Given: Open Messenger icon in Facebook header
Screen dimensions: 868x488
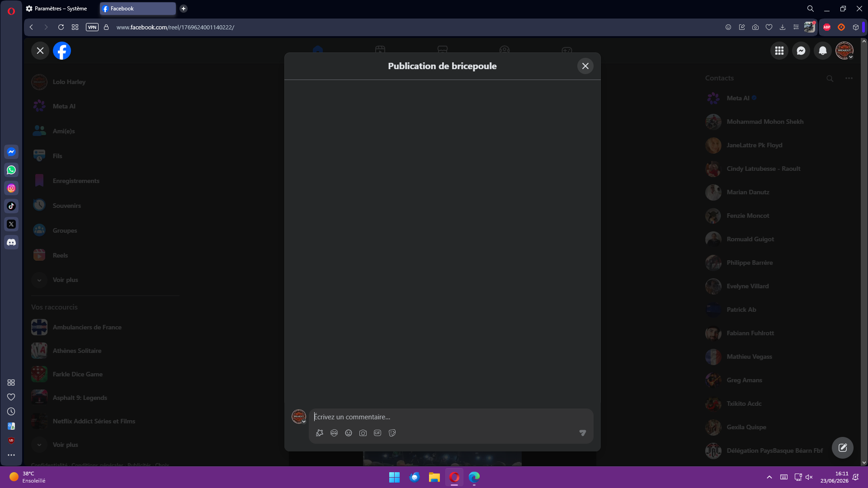Looking at the screenshot, I should (801, 51).
